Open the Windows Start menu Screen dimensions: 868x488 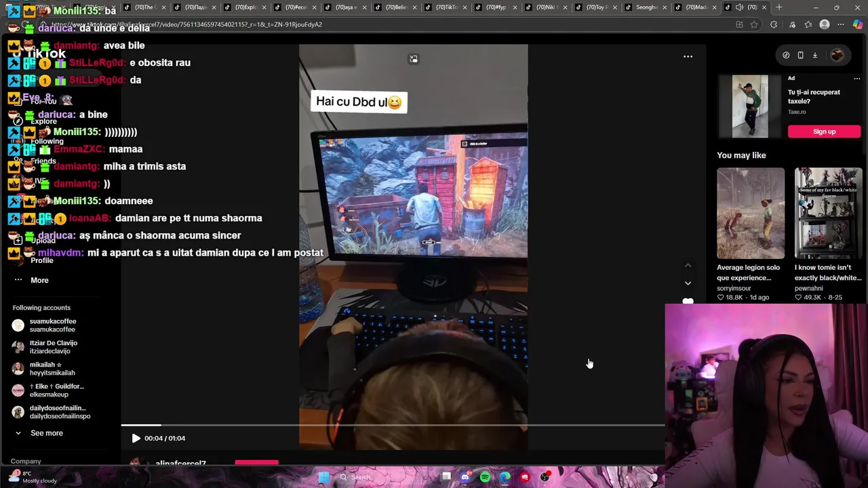click(x=323, y=477)
